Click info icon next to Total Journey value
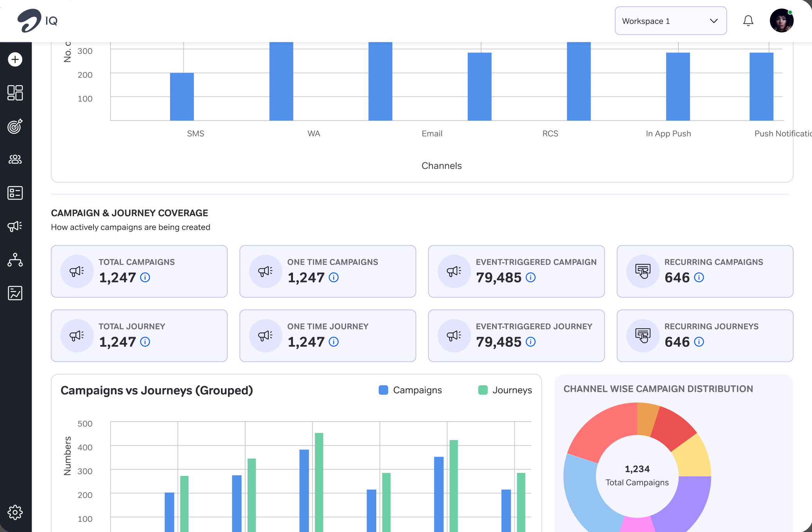 point(145,342)
